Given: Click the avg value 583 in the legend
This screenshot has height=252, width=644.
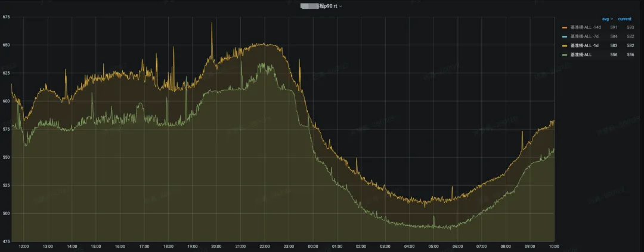Looking at the screenshot, I should (615, 45).
